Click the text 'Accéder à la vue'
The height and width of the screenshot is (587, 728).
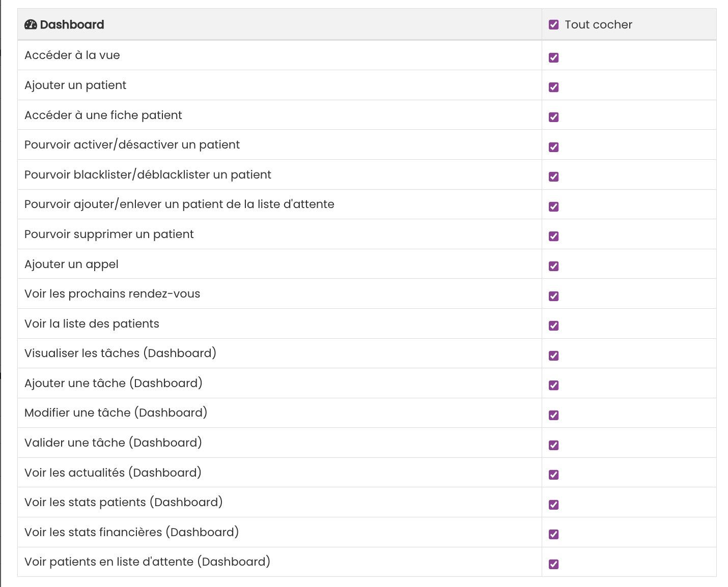point(72,55)
